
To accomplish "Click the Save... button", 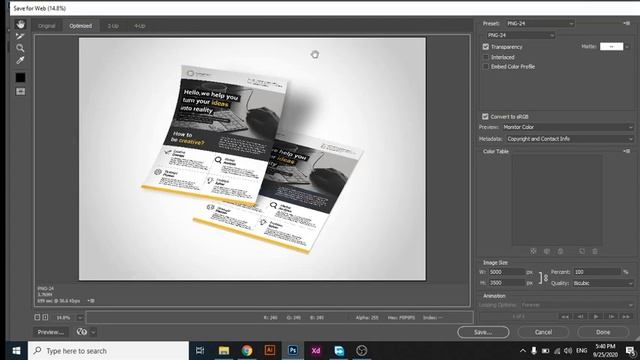I will click(483, 332).
